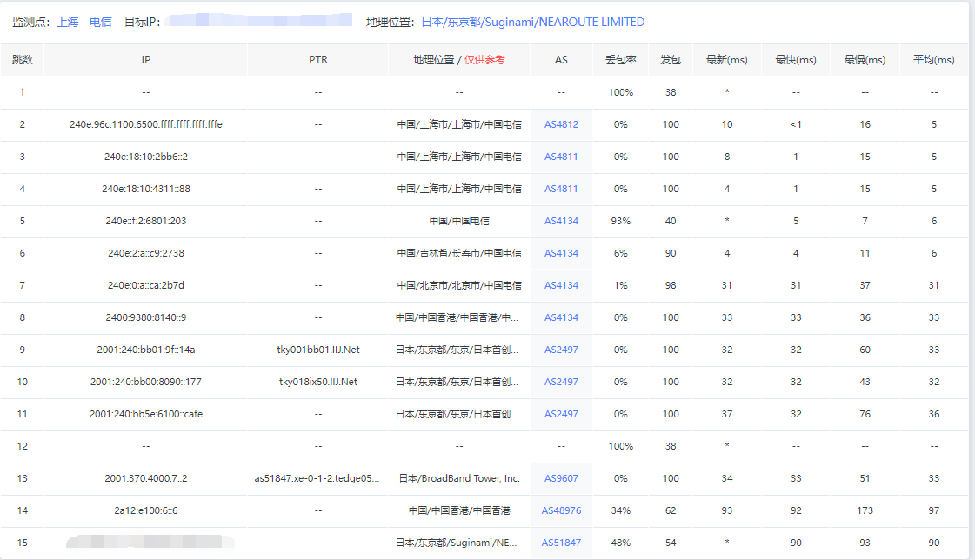Click PTR tky001bb01.IIJ.Net
Image resolution: width=975 pixels, height=560 pixels.
[x=317, y=350]
